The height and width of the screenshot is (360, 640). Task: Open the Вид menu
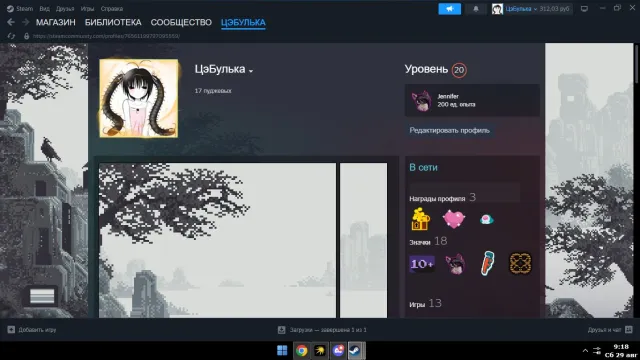pyautogui.click(x=44, y=9)
